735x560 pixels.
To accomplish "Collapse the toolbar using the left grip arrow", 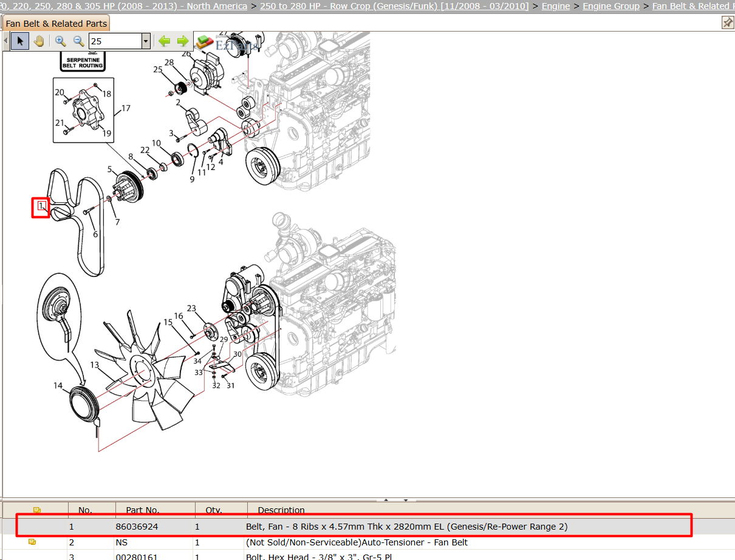I will click(5, 41).
